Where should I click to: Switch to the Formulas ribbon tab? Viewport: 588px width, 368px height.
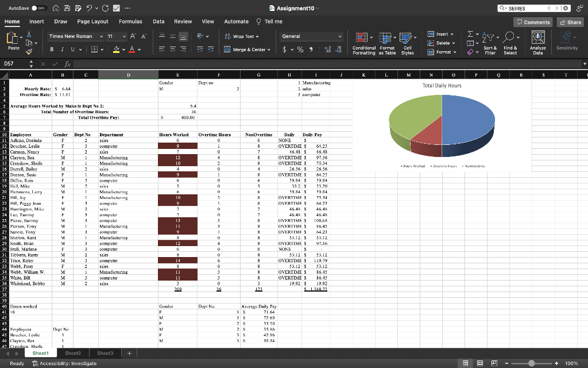click(x=130, y=21)
